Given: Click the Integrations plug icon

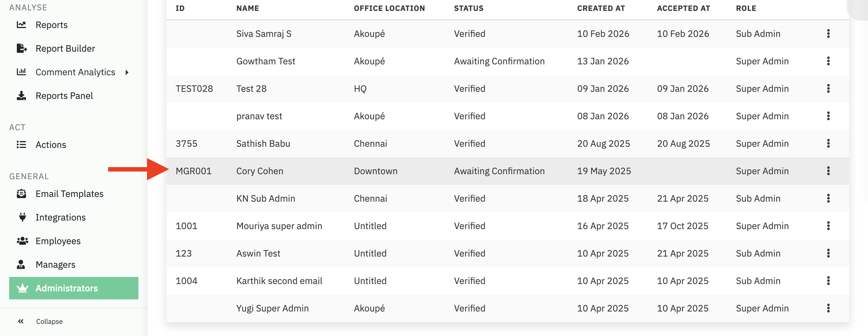Looking at the screenshot, I should click(22, 217).
